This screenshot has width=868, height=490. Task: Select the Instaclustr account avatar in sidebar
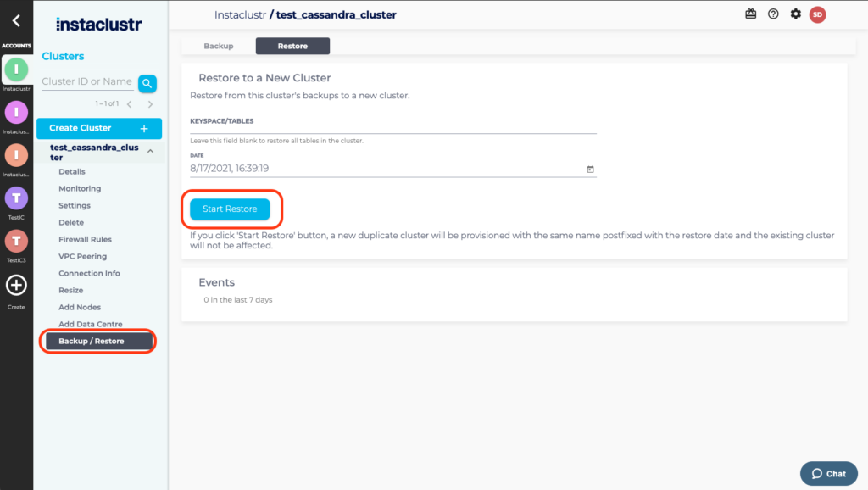click(16, 70)
